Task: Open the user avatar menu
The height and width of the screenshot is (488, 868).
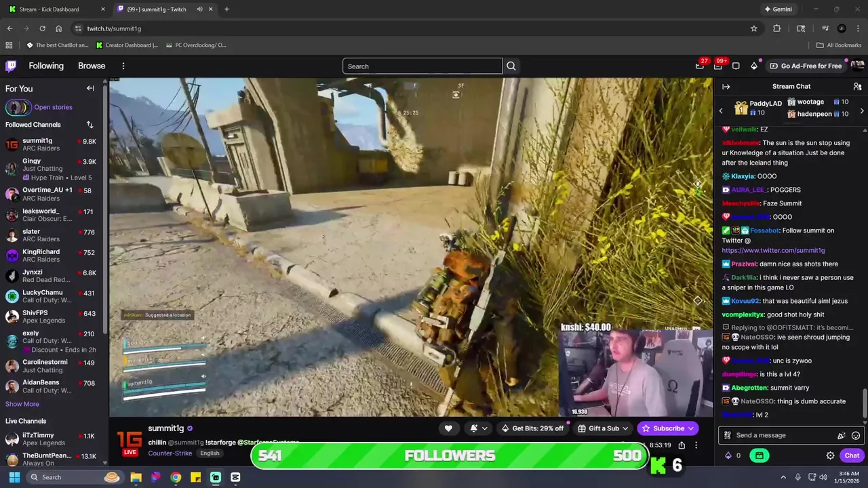Action: coord(857,66)
